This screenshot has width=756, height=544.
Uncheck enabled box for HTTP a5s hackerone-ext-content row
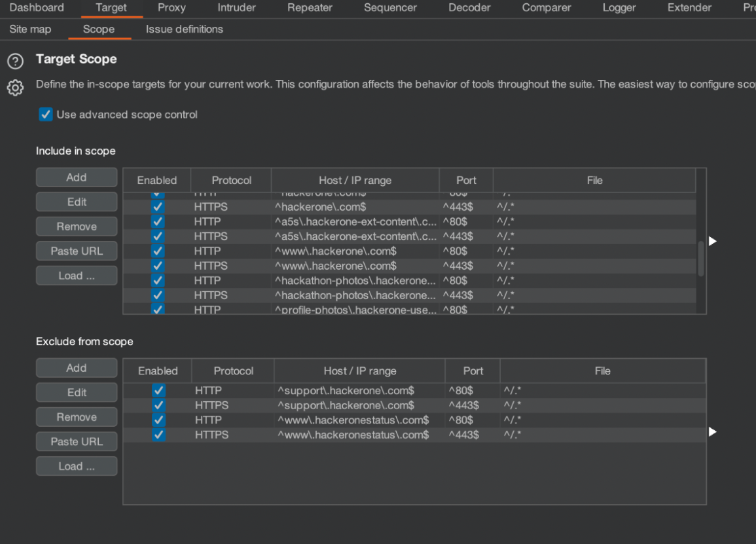tap(158, 221)
